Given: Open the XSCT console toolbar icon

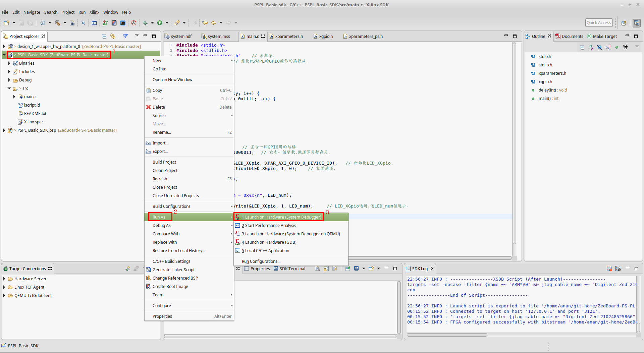Looking at the screenshot, I should 94,23.
